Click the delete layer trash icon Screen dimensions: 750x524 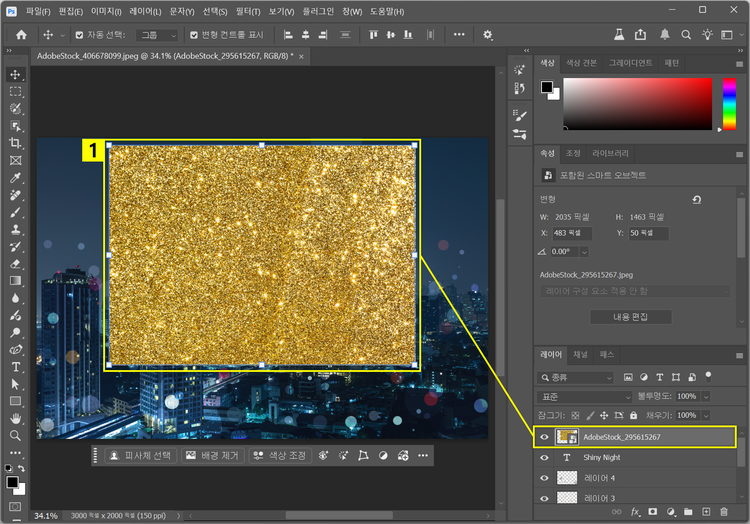tap(724, 512)
